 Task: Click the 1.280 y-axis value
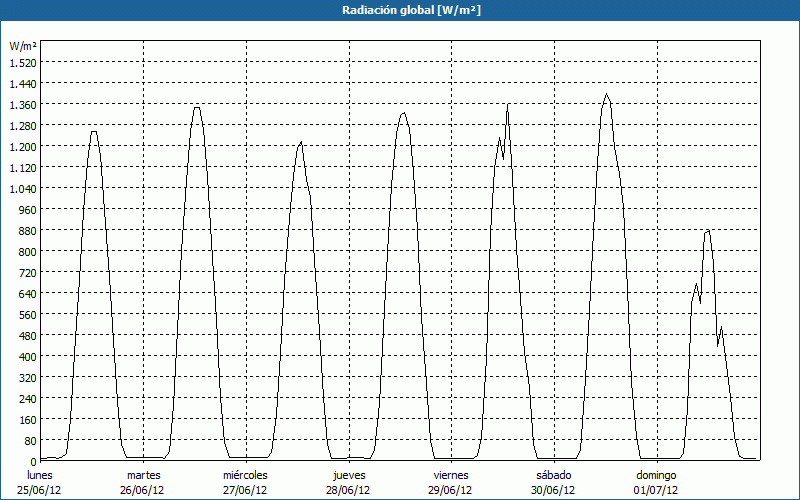(23, 126)
